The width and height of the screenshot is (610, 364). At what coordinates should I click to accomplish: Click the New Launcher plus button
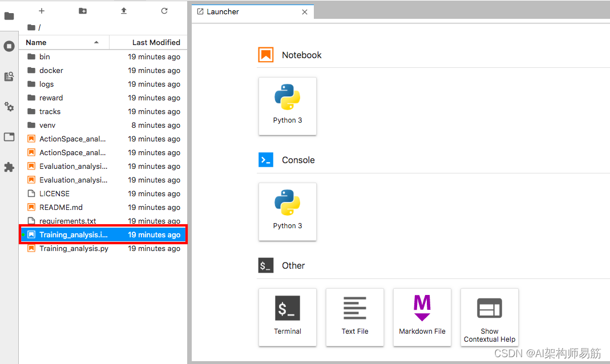(x=42, y=11)
